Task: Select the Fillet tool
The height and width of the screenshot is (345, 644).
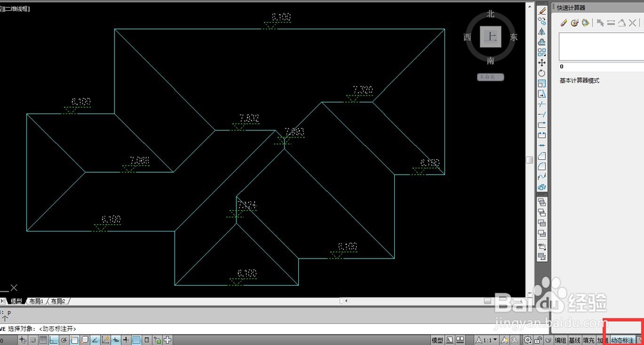Action: pyautogui.click(x=542, y=166)
